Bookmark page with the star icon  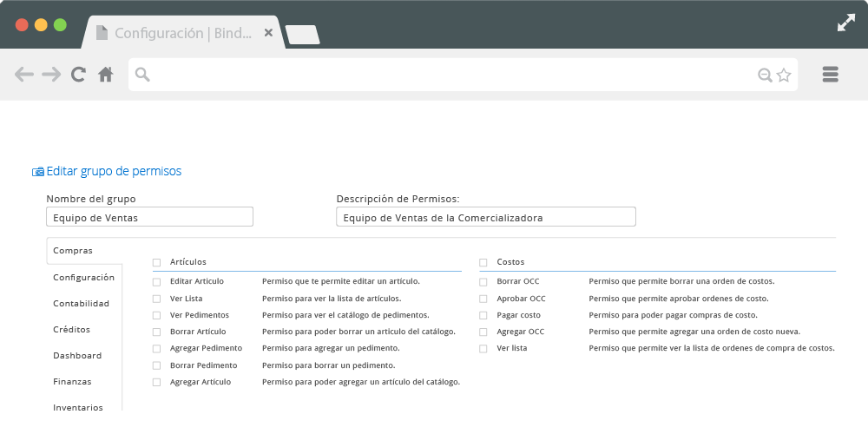click(x=783, y=75)
